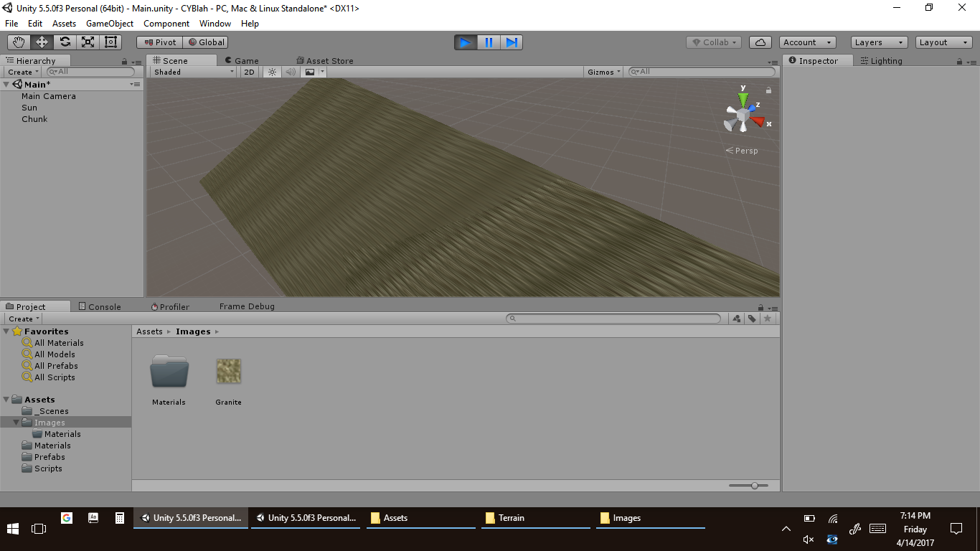The width and height of the screenshot is (980, 551).
Task: Select the Scale tool icon
Action: coord(88,42)
